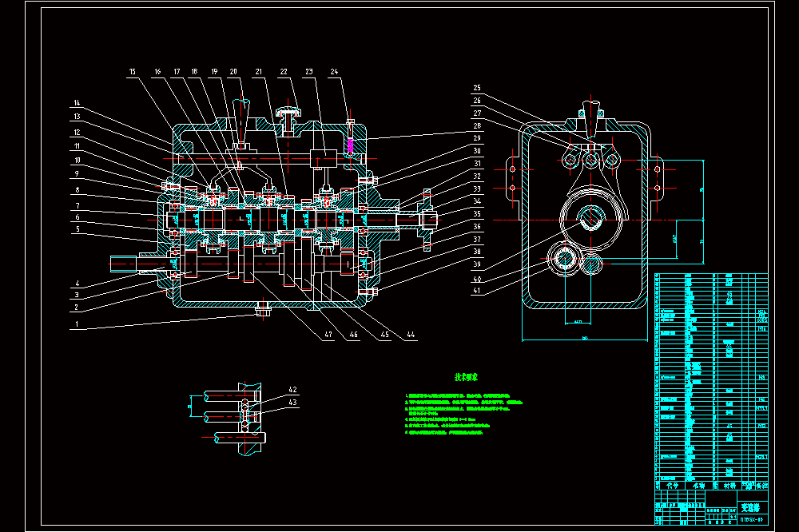Click part callout number 45
This screenshot has width=799, height=532.
(385, 335)
